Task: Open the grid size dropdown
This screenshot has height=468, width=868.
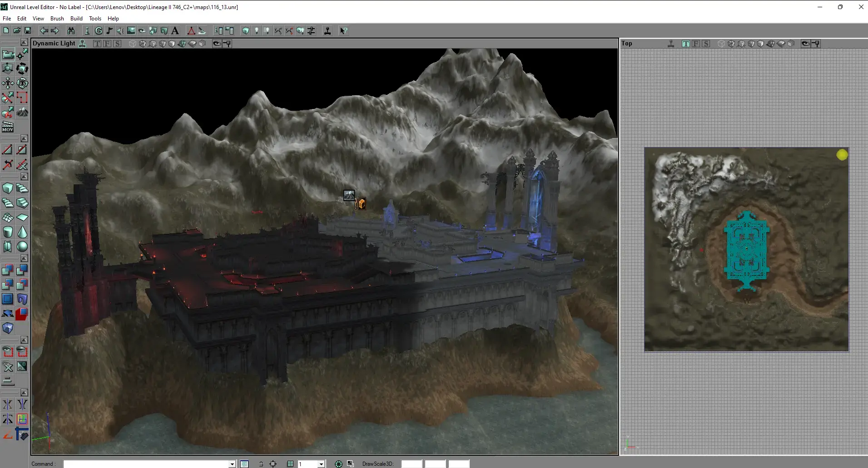Action: [x=321, y=464]
